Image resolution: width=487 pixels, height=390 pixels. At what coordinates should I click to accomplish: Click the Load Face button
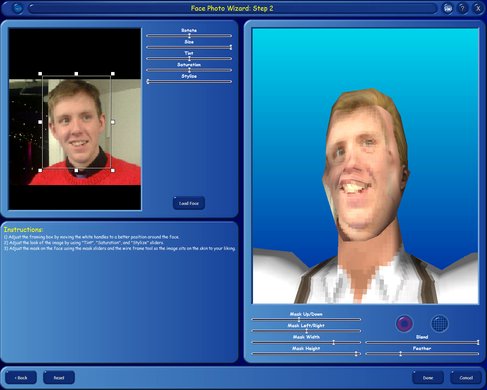coord(189,203)
